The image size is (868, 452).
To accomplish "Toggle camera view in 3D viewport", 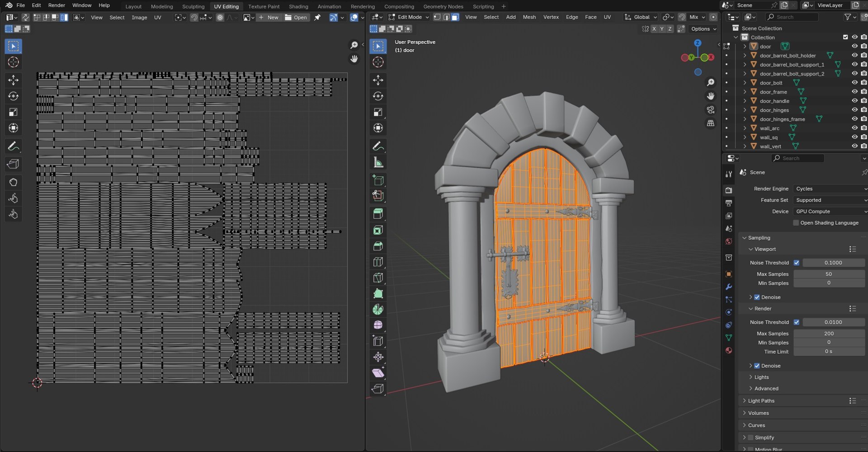I will click(x=711, y=110).
